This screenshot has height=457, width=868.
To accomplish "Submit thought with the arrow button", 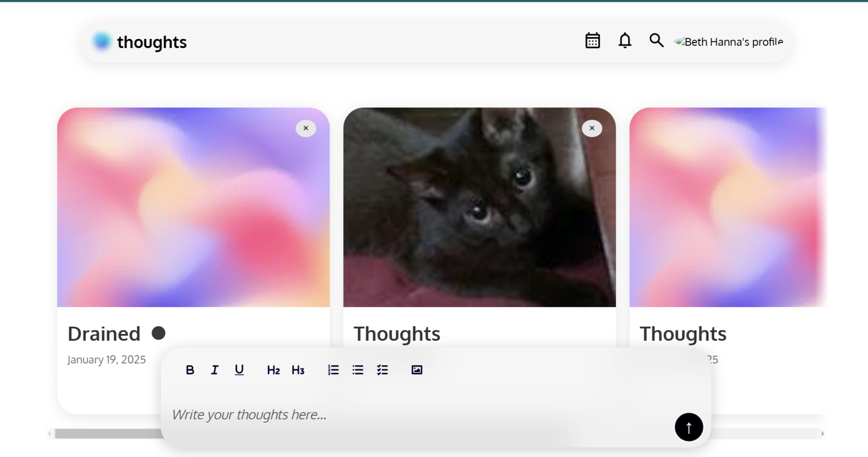I will tap(689, 427).
